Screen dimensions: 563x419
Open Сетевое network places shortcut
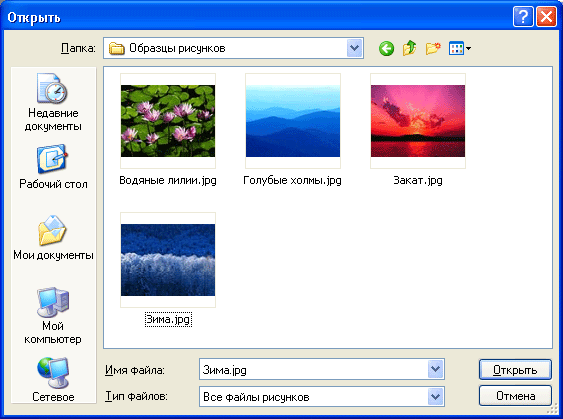[x=53, y=380]
